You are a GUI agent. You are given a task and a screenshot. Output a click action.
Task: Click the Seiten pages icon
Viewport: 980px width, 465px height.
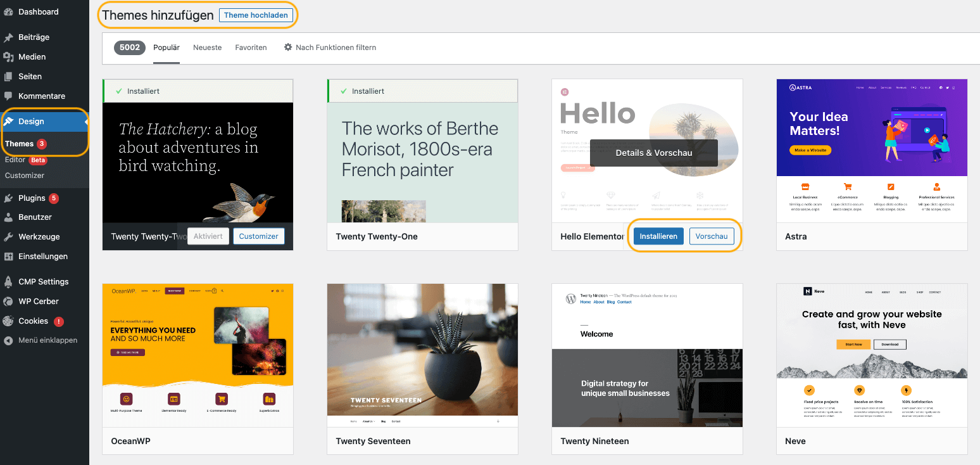pos(8,77)
